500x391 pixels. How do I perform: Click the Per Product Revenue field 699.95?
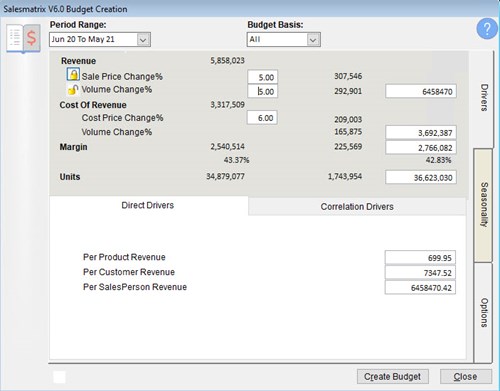click(x=420, y=258)
